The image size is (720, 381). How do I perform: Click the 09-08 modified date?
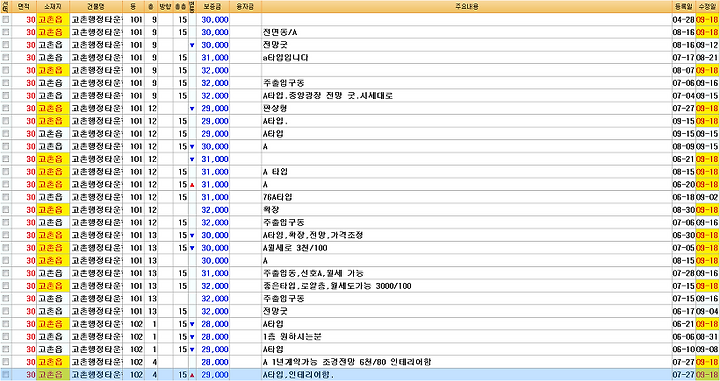pyautogui.click(x=707, y=350)
